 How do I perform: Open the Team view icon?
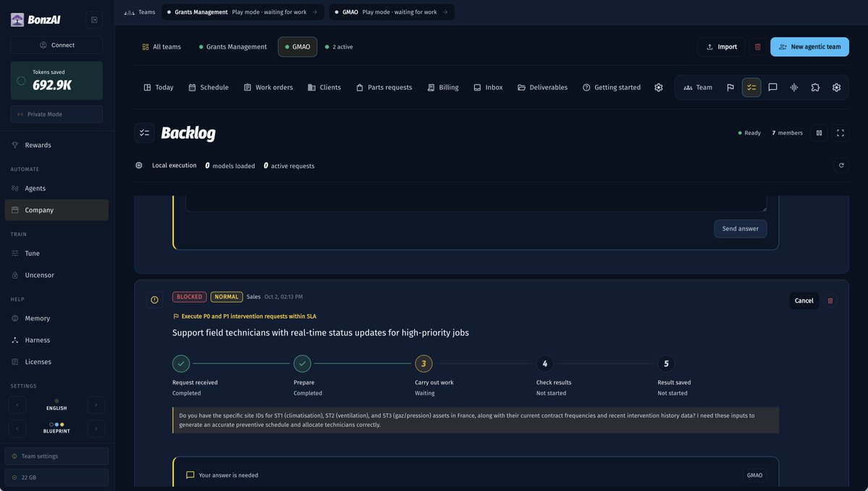click(697, 88)
